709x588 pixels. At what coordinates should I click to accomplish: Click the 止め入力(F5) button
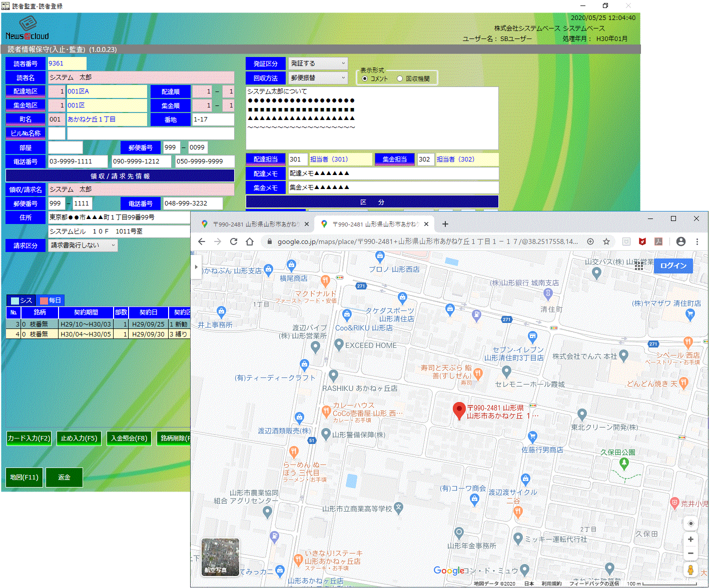tap(79, 438)
